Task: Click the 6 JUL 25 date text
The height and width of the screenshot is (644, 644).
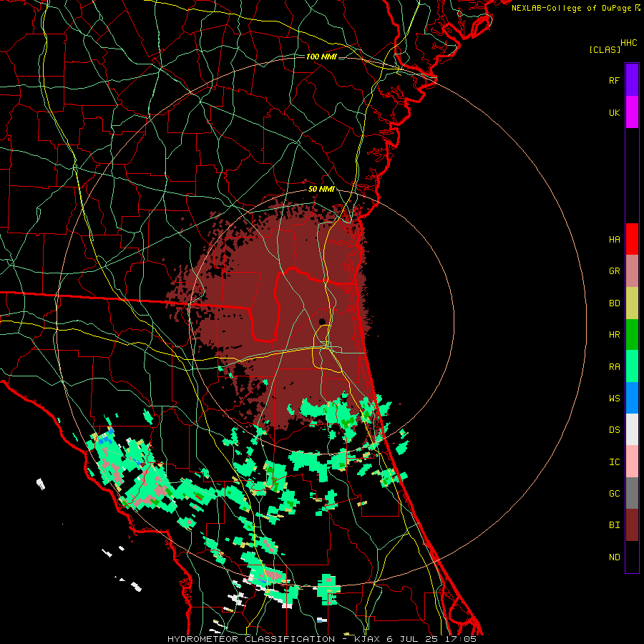Action: click(412, 639)
